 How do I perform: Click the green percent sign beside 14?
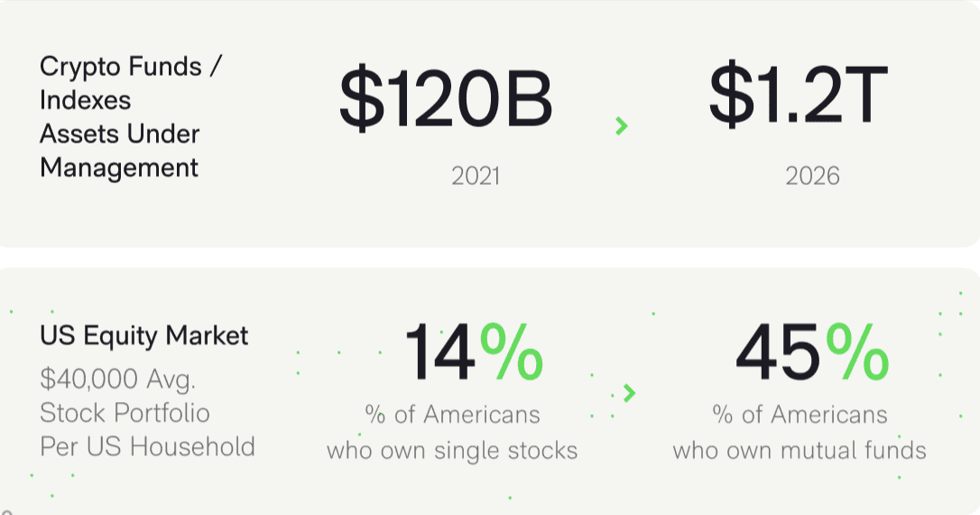pos(512,352)
